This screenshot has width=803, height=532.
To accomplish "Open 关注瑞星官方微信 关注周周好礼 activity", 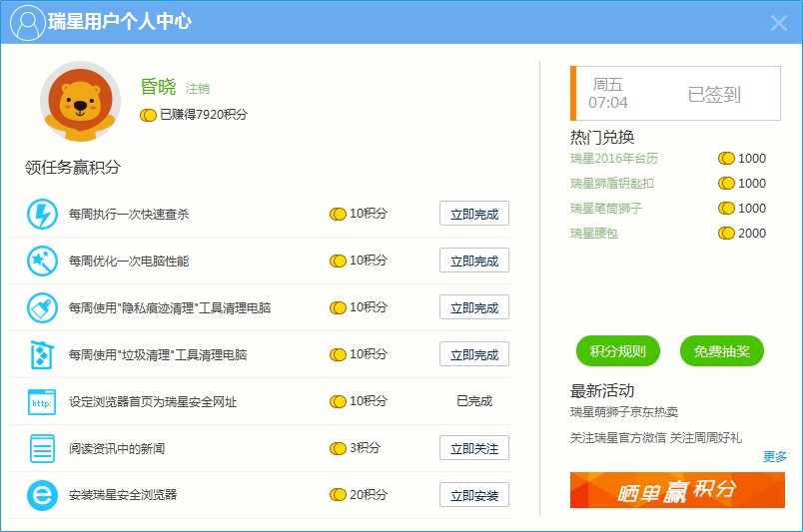I will pyautogui.click(x=655, y=438).
